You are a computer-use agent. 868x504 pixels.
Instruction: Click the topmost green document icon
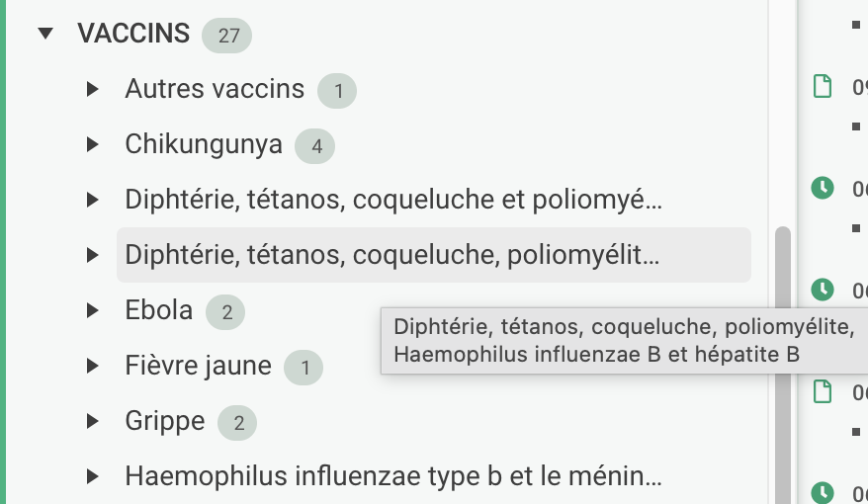[x=822, y=87]
